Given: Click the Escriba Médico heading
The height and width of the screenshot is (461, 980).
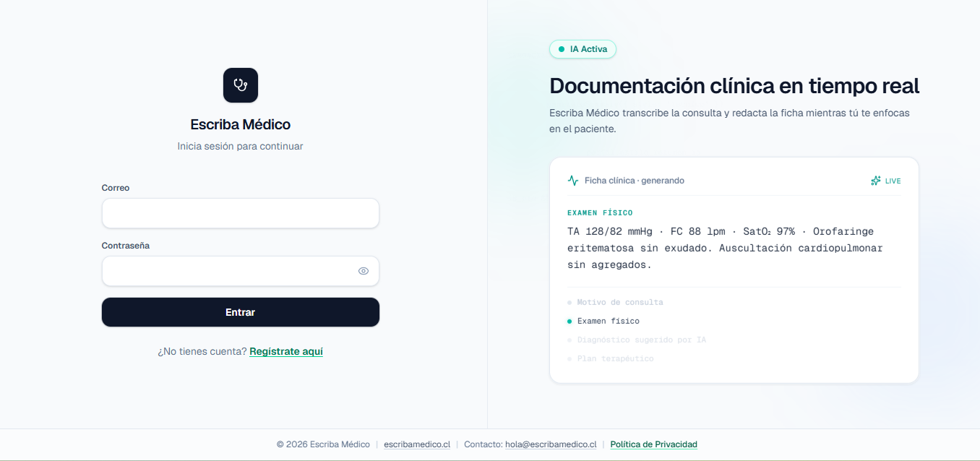Looking at the screenshot, I should (241, 124).
